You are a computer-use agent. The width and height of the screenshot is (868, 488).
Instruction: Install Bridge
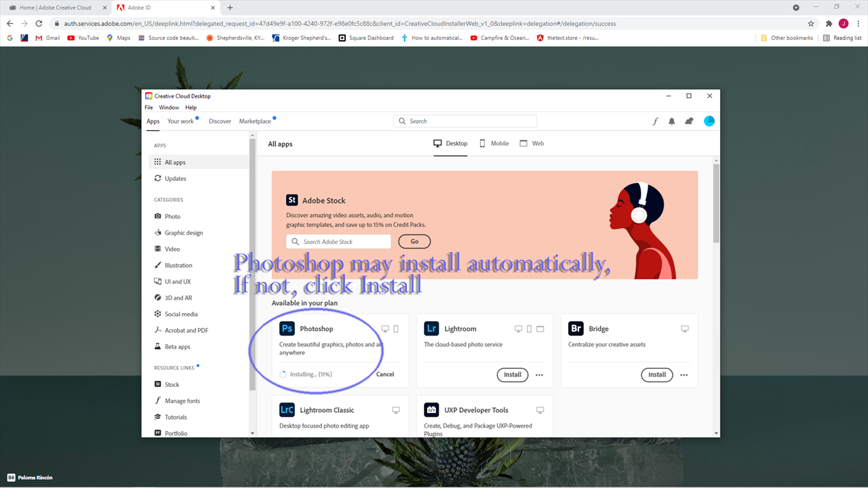[x=657, y=375]
